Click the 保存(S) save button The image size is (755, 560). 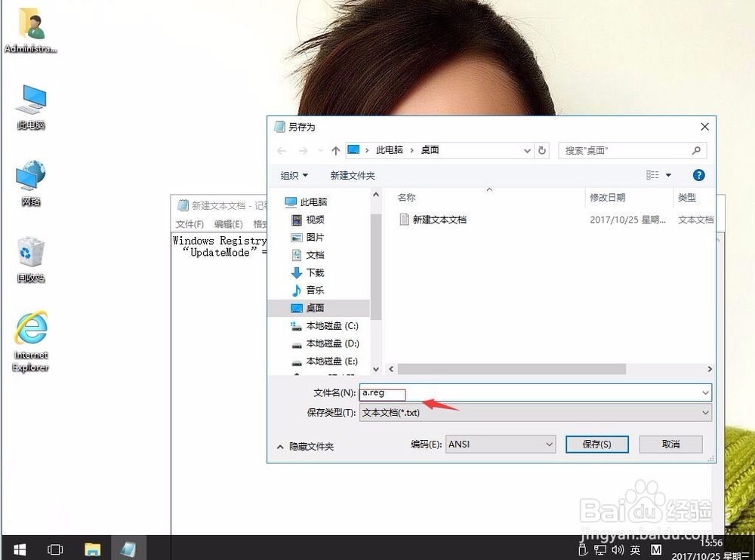(x=596, y=445)
